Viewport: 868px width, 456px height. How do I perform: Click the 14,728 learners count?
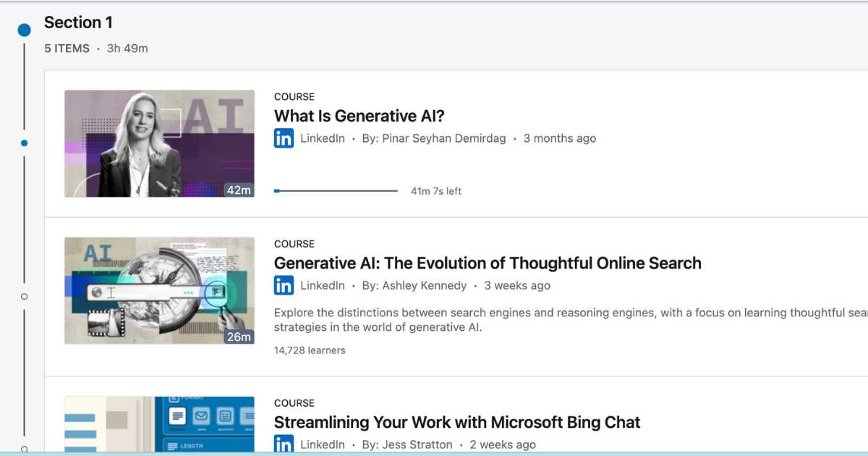click(309, 350)
